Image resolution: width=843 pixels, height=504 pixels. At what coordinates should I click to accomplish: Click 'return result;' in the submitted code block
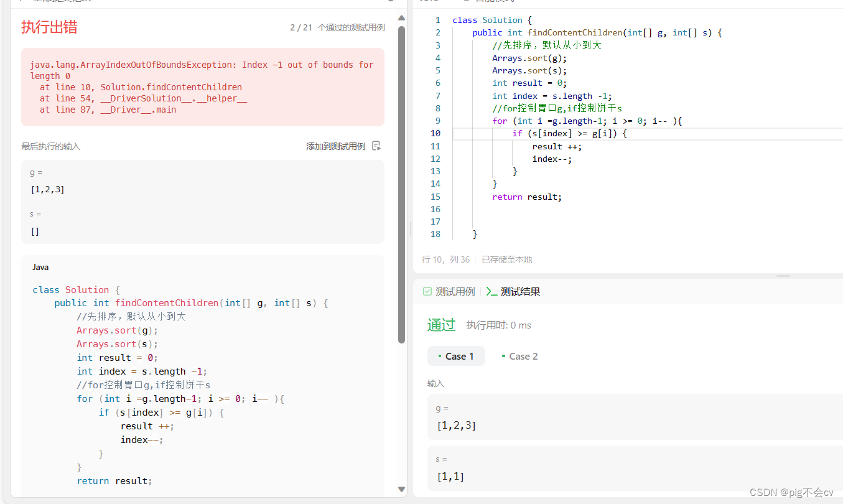pyautogui.click(x=114, y=480)
